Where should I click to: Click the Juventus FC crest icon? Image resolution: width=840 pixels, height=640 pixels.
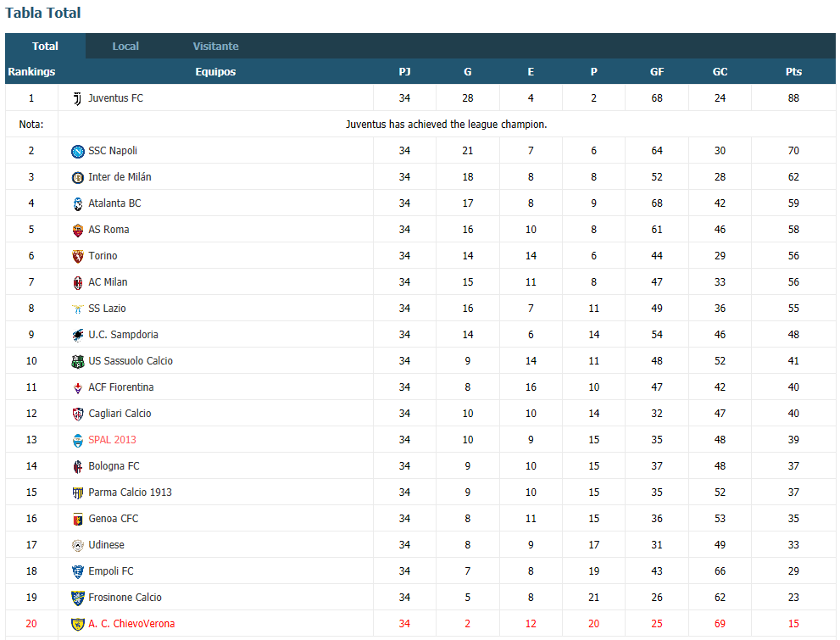point(78,98)
